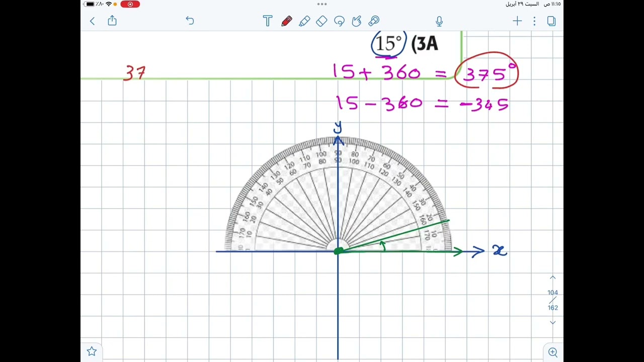The image size is (644, 362).
Task: Tap the Wi-Fi status icon
Action: (108, 4)
